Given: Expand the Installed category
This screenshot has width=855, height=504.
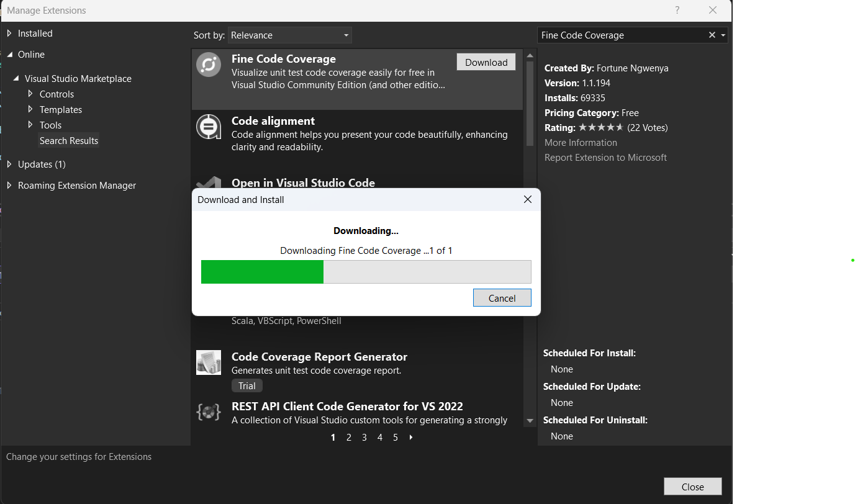Looking at the screenshot, I should click(x=9, y=34).
